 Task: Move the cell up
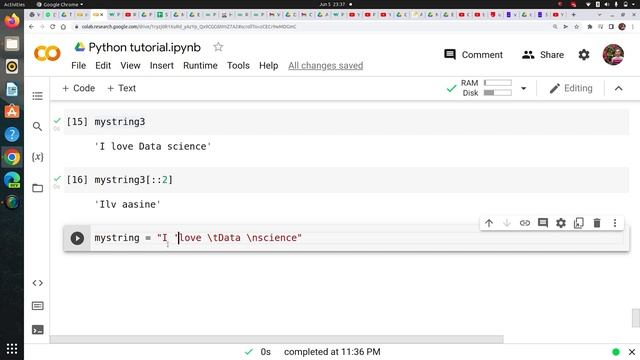(x=489, y=223)
